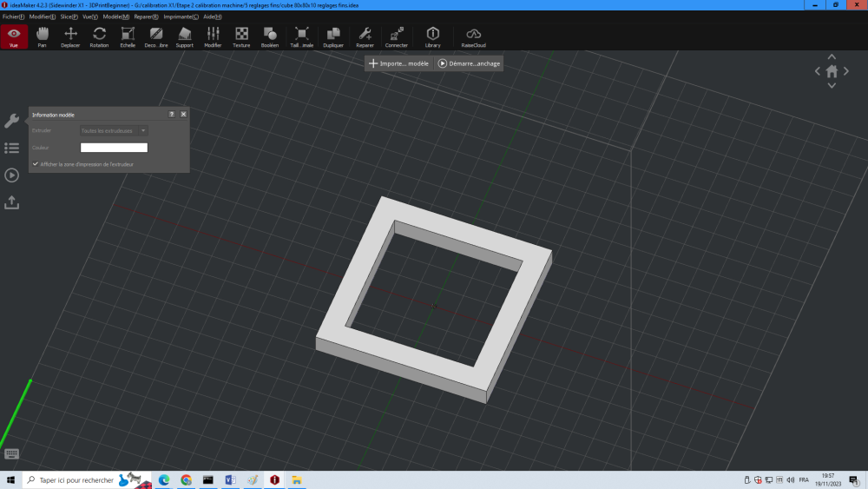This screenshot has width=868, height=489.
Task: Open Microsoft Edge from taskbar
Action: point(164,480)
